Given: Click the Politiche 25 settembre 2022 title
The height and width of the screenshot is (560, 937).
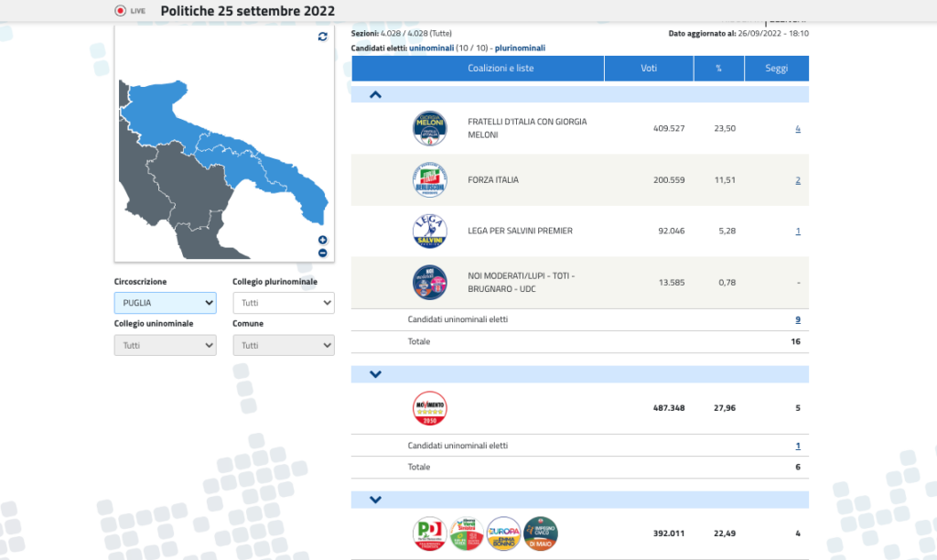Looking at the screenshot, I should [x=247, y=11].
